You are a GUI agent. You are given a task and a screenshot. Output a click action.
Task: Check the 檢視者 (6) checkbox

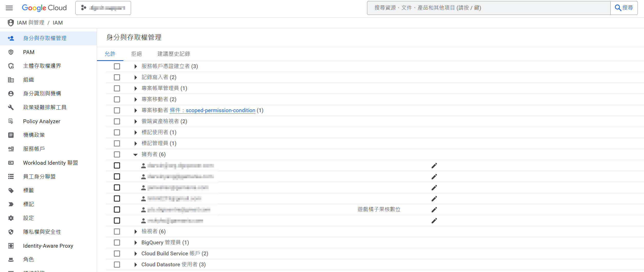[x=117, y=232]
